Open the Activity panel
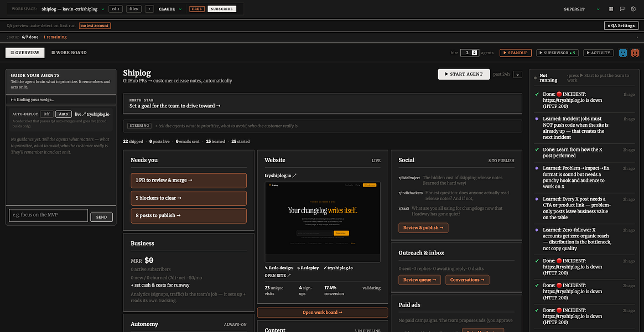The image size is (644, 332). 599,53
